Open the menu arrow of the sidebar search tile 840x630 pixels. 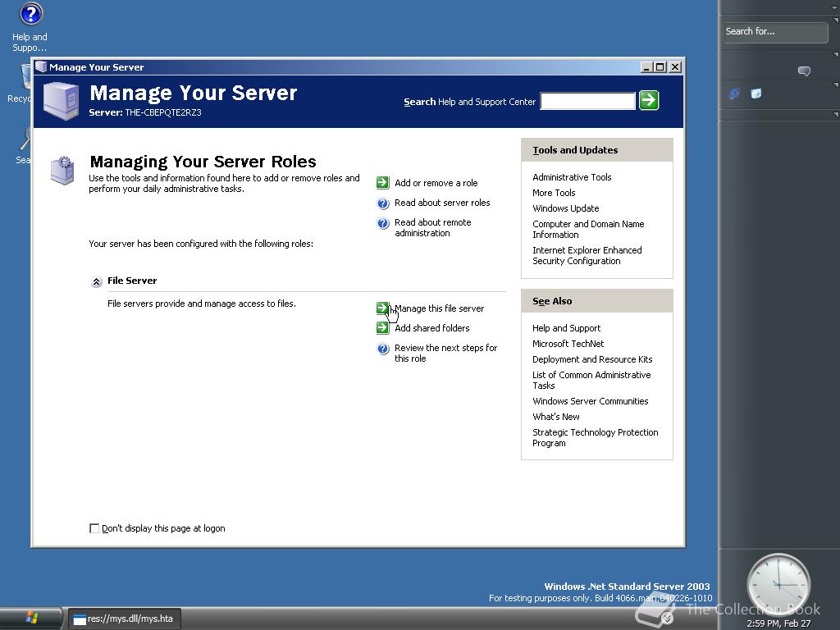point(836,21)
